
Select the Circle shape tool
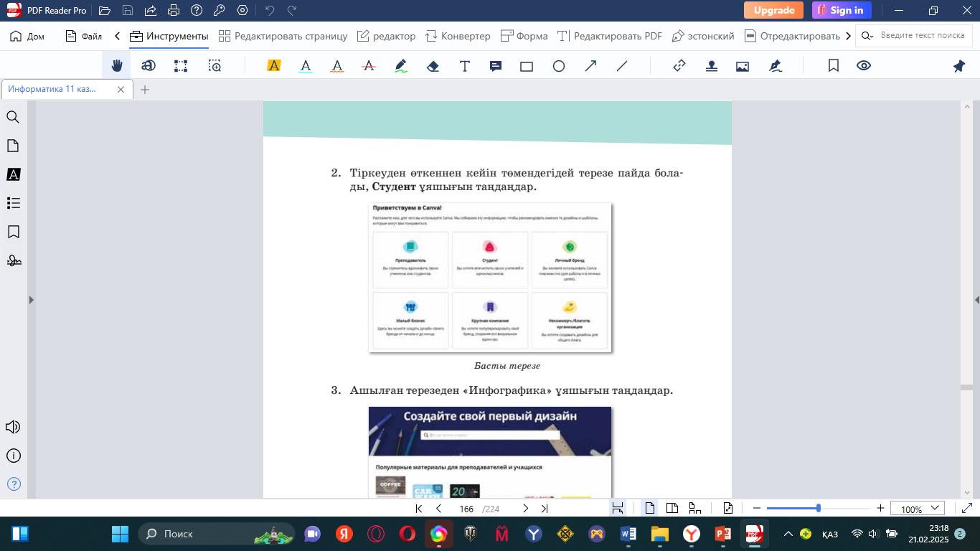(x=559, y=66)
